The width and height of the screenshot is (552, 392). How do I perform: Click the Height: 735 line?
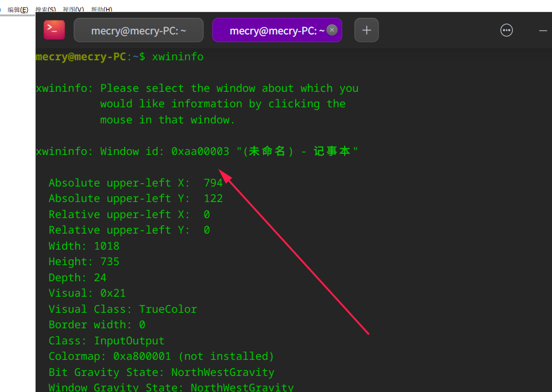click(x=84, y=262)
